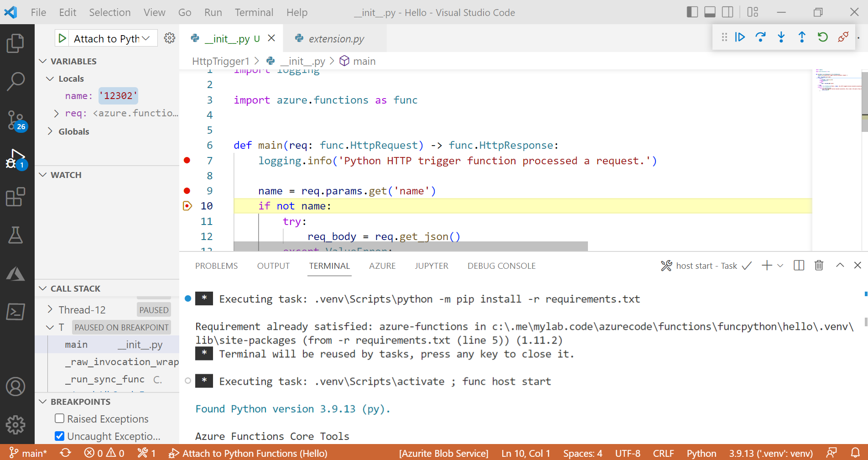Collapse the WATCH section
Viewport: 868px width, 460px height.
(x=42, y=175)
